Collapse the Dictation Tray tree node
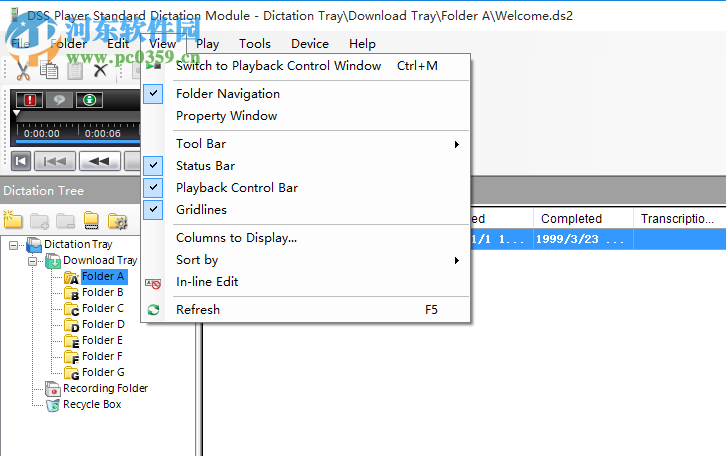The height and width of the screenshot is (456, 726). (13, 245)
